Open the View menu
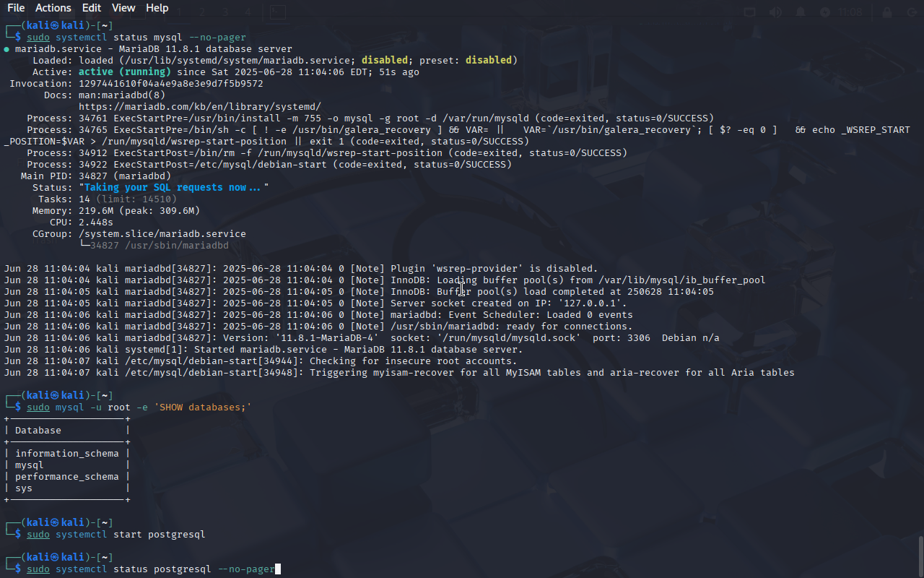This screenshot has width=924, height=578. pyautogui.click(x=123, y=8)
